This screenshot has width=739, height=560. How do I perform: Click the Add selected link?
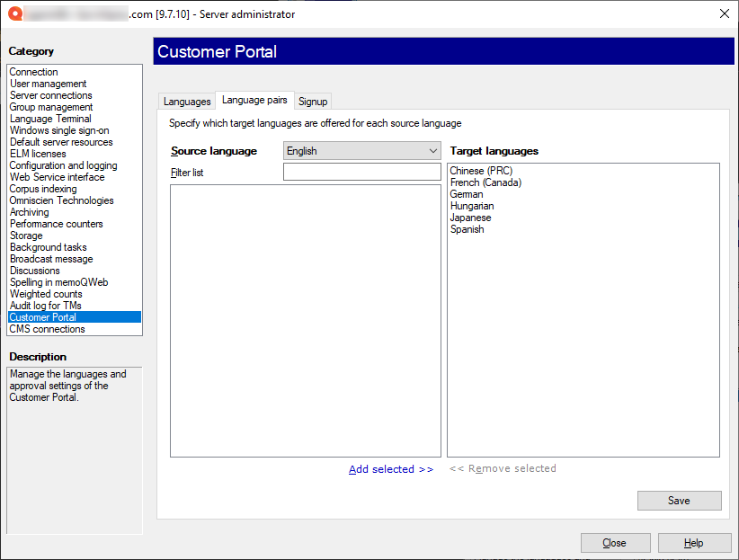click(391, 469)
